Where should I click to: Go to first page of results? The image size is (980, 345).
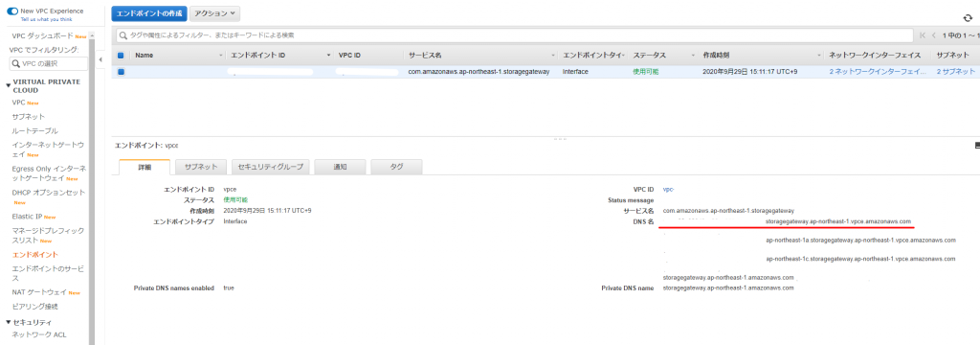pos(924,35)
